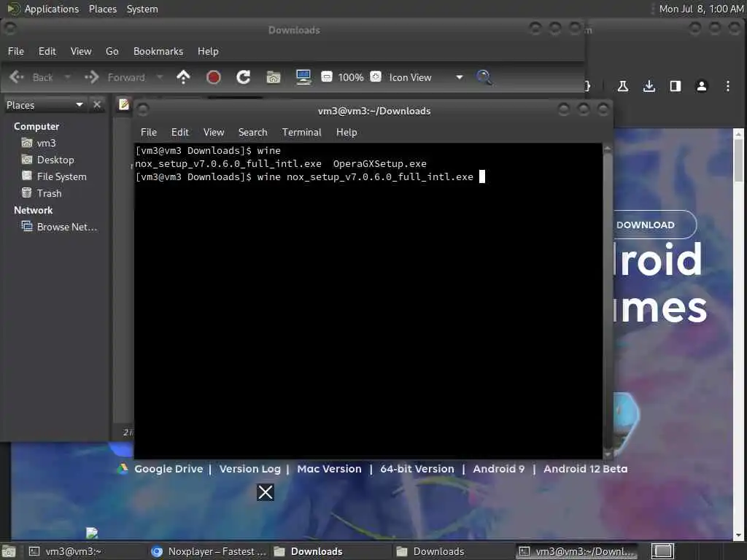Go up one folder with Up arrow

(x=183, y=77)
